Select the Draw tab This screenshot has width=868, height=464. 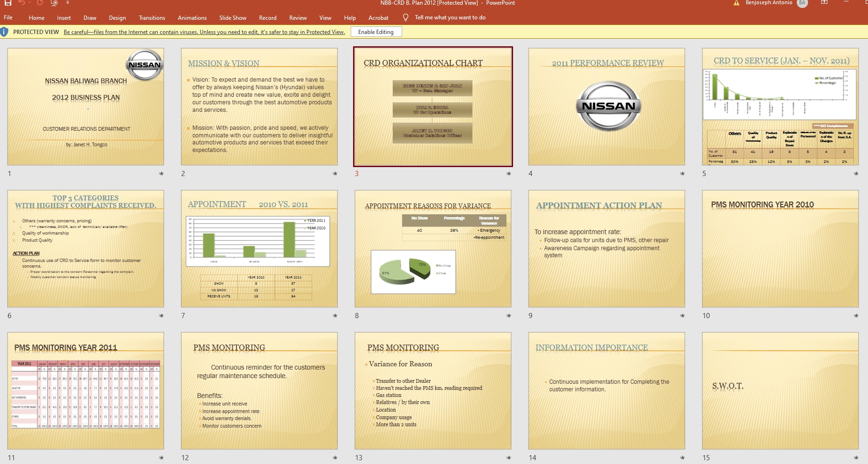pyautogui.click(x=90, y=18)
